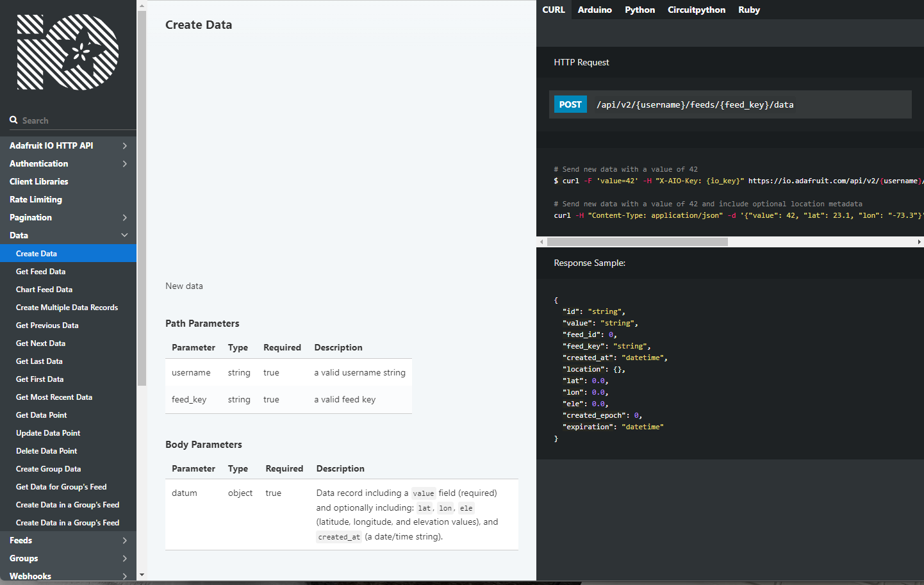Screen dimensions: 924x585
Task: Select Create Data in sidebar
Action: pyautogui.click(x=68, y=254)
